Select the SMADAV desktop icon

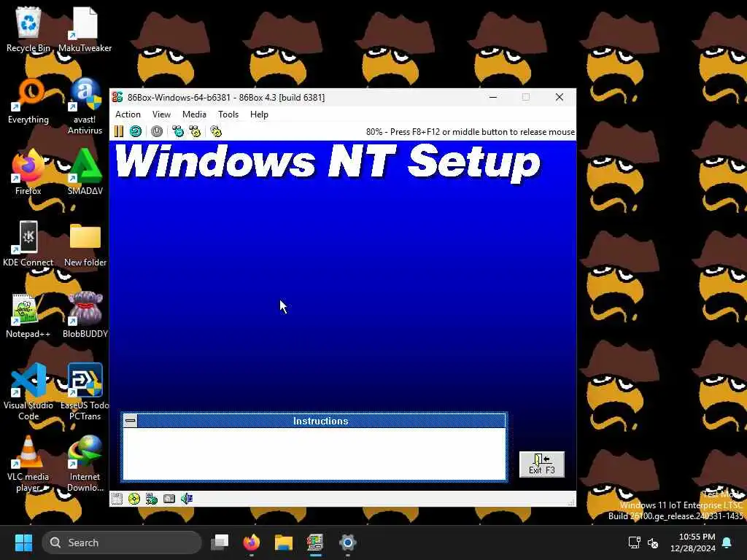pyautogui.click(x=85, y=172)
